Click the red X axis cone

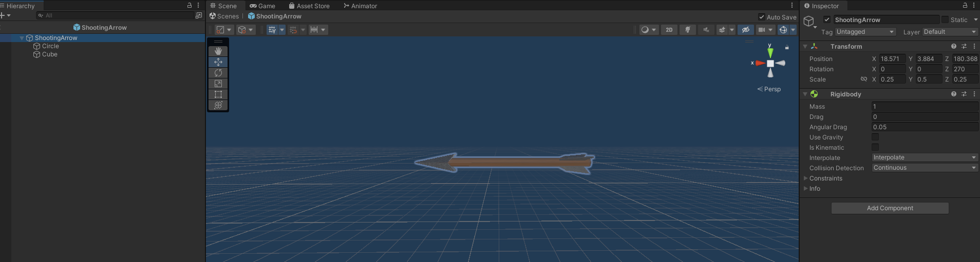[x=760, y=63]
